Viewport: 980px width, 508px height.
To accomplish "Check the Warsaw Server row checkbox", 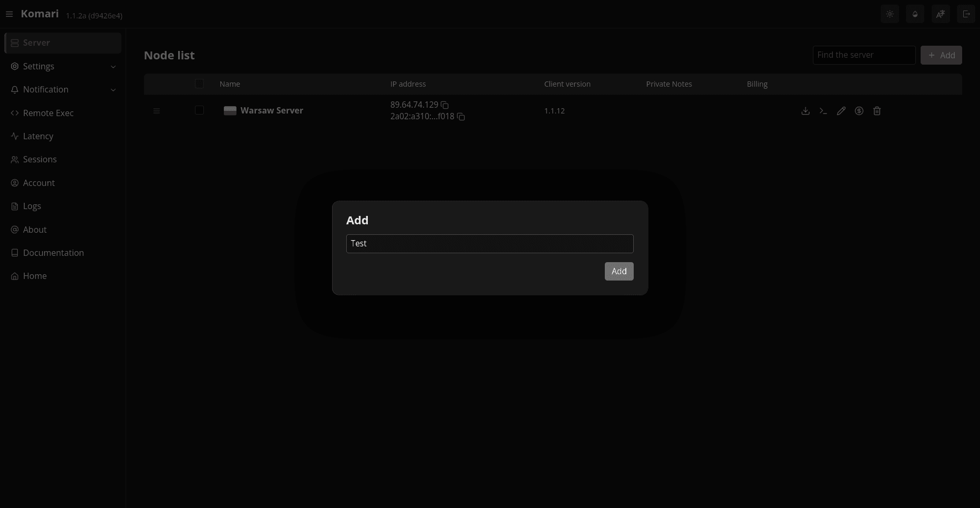I will (199, 110).
